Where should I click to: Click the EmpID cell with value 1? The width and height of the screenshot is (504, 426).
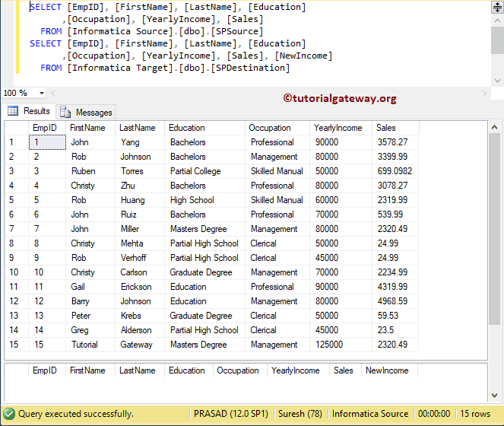point(46,142)
